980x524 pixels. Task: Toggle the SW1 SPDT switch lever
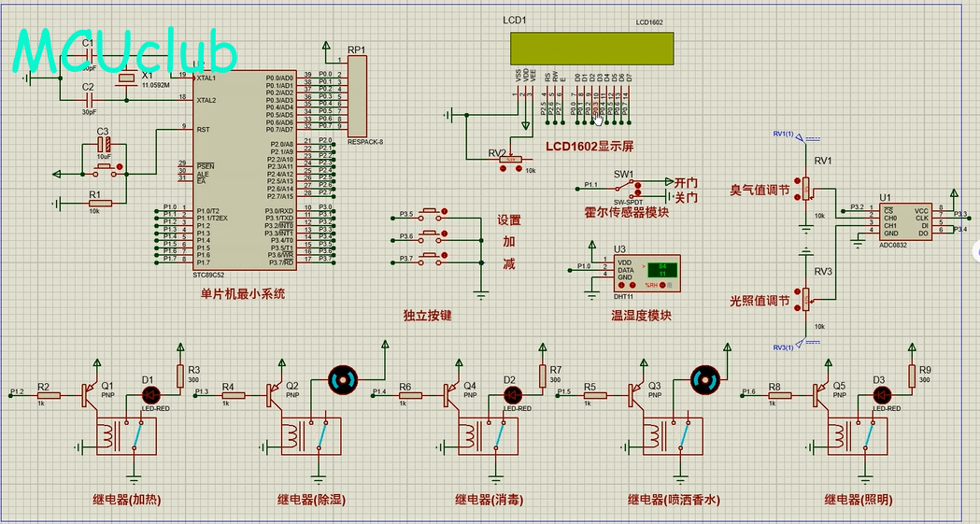[623, 186]
